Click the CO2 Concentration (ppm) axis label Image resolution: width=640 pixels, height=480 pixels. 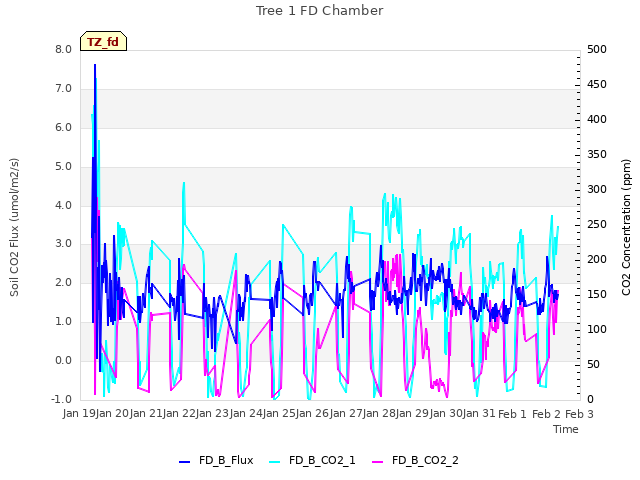tap(626, 227)
